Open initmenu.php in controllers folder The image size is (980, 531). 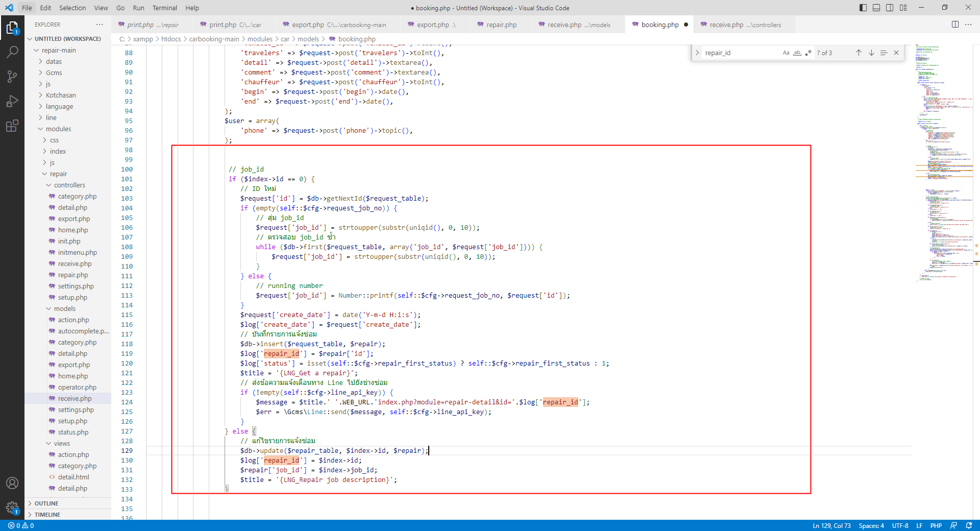tap(77, 252)
